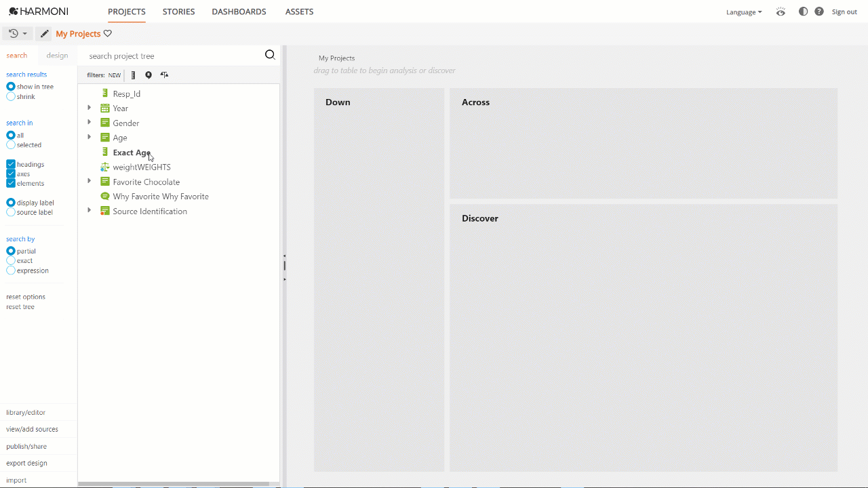868x488 pixels.
Task: Click the Year calendar icon
Action: (x=105, y=108)
